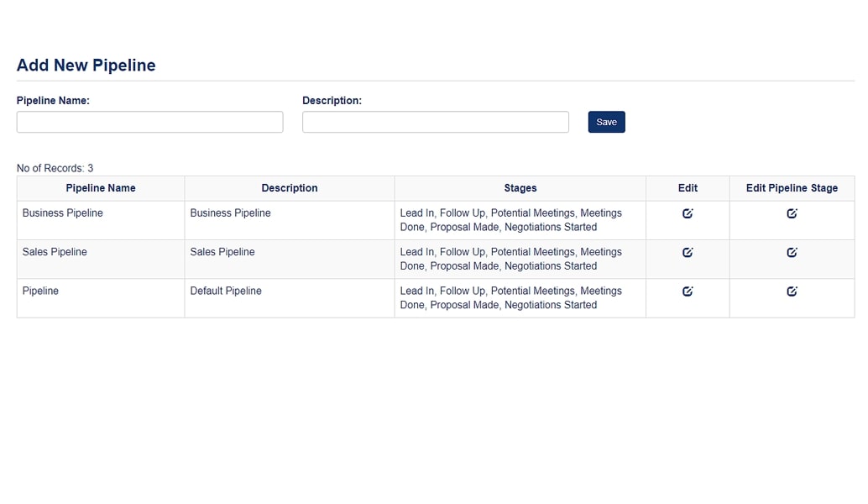Click the Edit icon for Sales Pipeline
Screen dimensions: 868x504
coord(688,252)
